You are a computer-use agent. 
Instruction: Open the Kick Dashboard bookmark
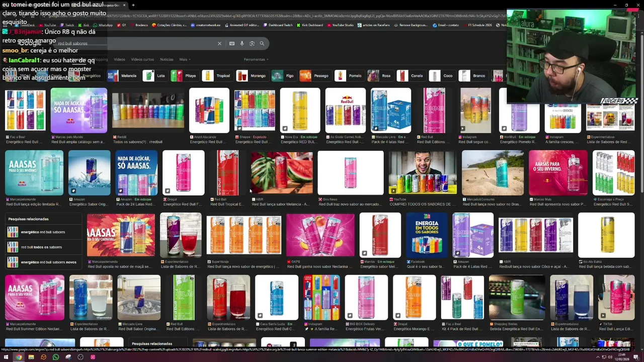(x=310, y=25)
